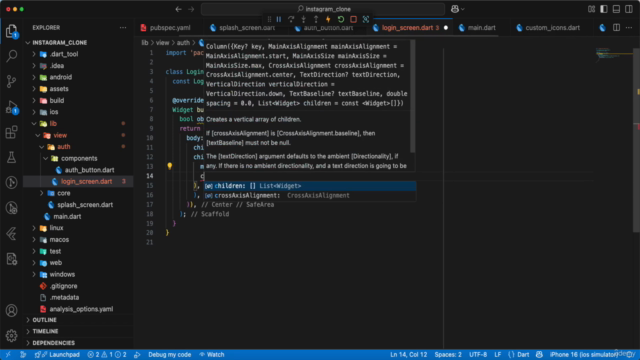This screenshot has height=360, width=640.
Task: Click Watch in the status bar
Action: point(212,355)
